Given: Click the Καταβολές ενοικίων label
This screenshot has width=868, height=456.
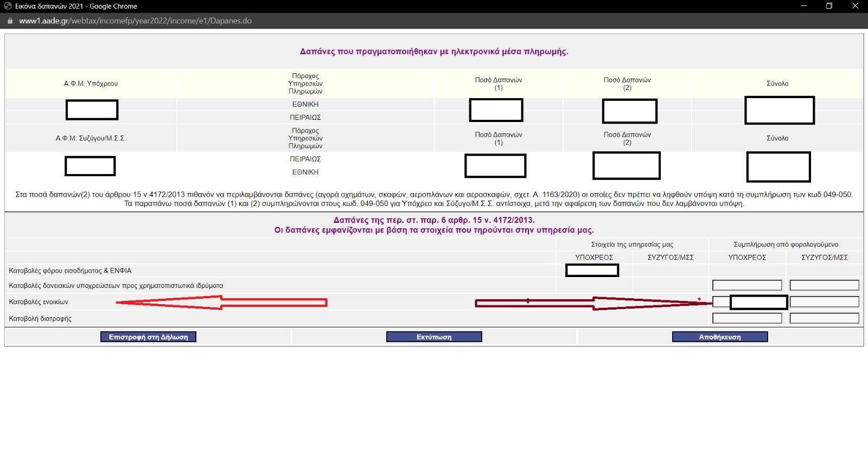Looking at the screenshot, I should coord(39,302).
